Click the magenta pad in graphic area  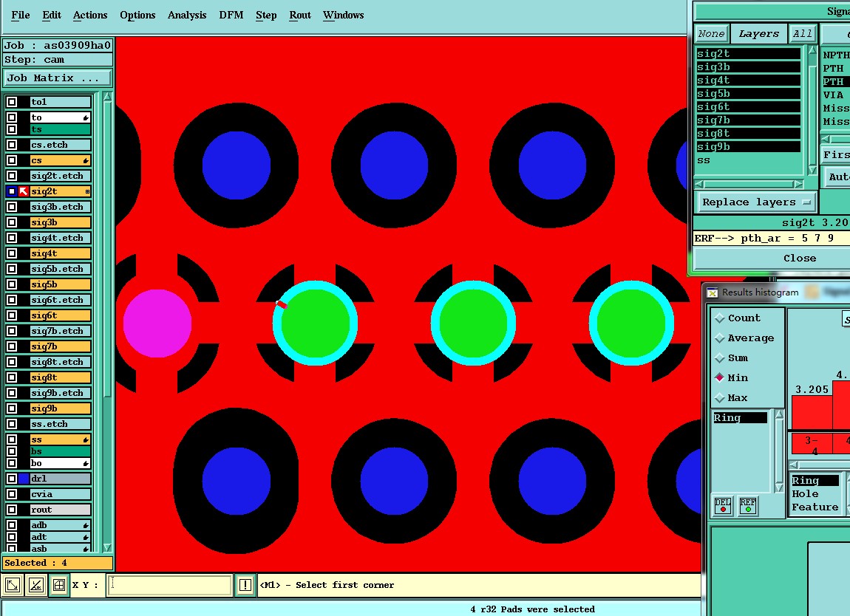(x=157, y=324)
